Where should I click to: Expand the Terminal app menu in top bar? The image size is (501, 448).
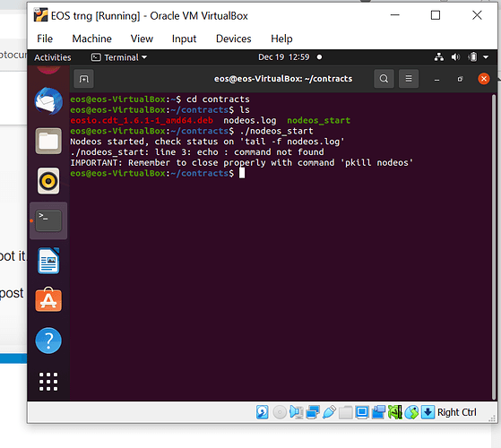[x=119, y=57]
